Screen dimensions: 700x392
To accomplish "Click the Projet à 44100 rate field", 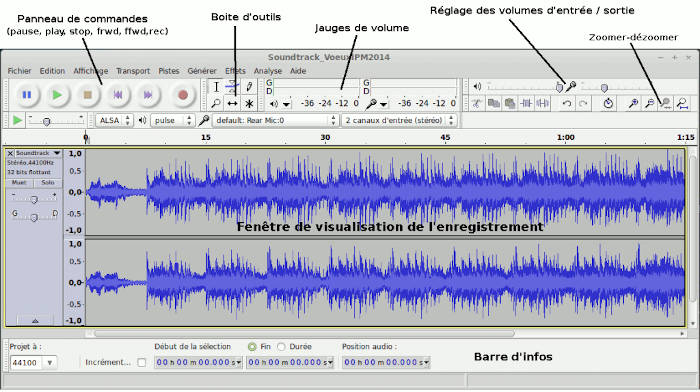I will click(27, 363).
